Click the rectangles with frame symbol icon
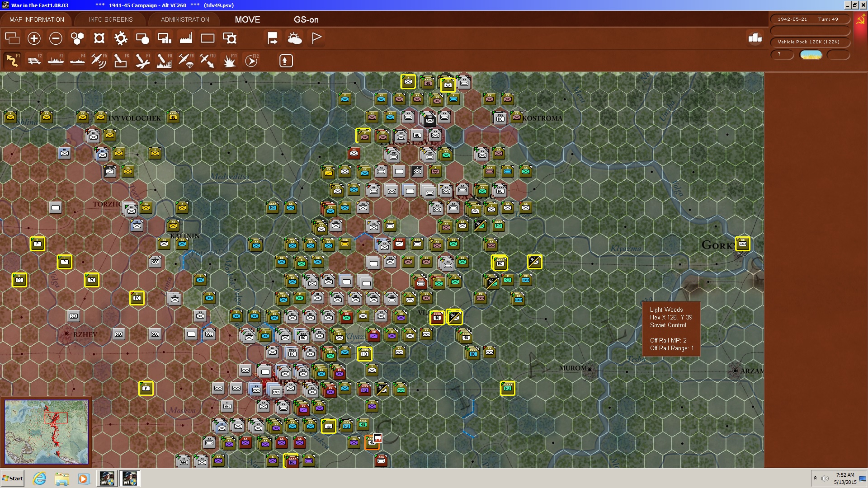This screenshot has width=868, height=488. pos(230,38)
